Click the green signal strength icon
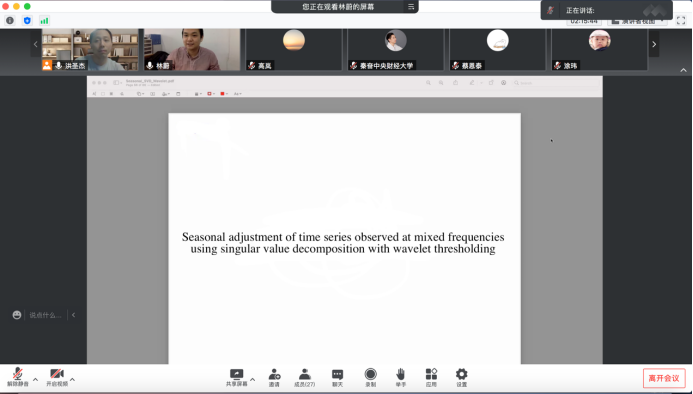Image resolution: width=693 pixels, height=394 pixels. (44, 20)
